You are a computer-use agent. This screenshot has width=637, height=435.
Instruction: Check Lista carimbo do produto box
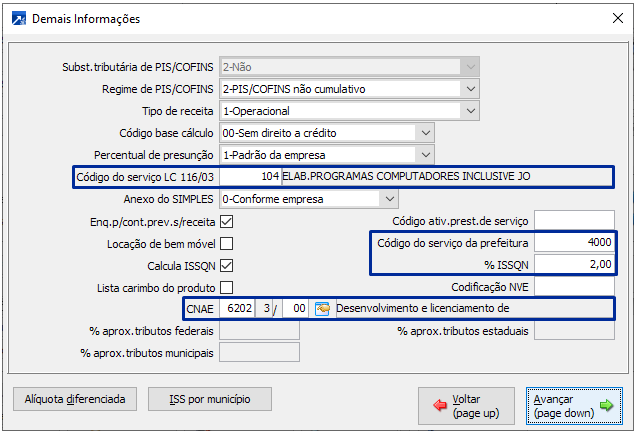pos(226,288)
